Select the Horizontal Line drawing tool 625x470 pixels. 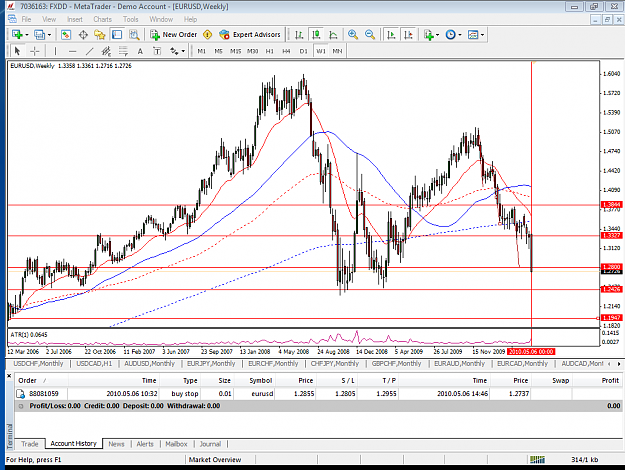pos(72,51)
